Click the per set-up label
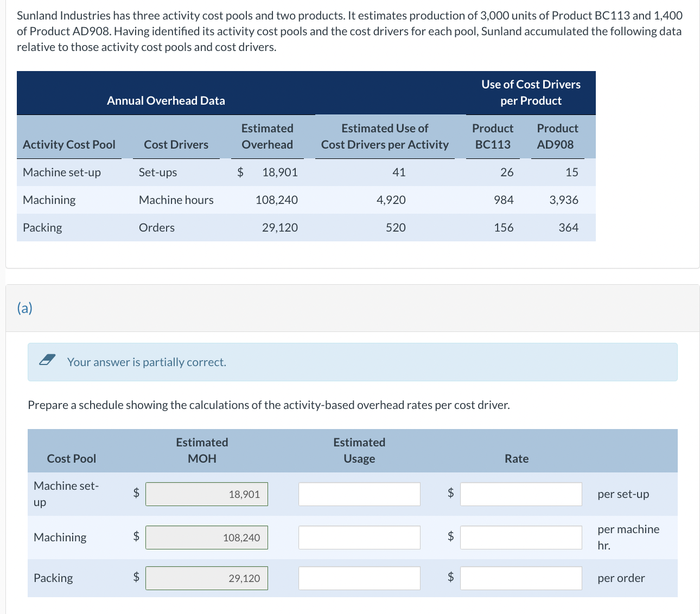 click(x=623, y=494)
